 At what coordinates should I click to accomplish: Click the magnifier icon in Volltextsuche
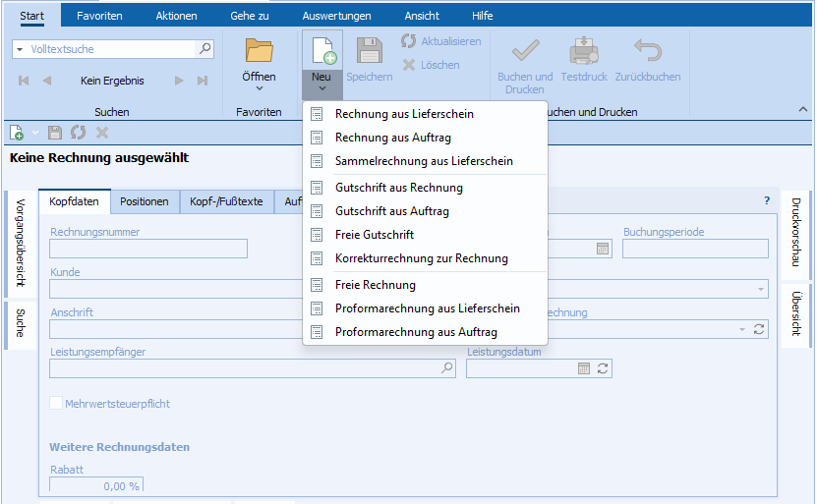pyautogui.click(x=204, y=48)
